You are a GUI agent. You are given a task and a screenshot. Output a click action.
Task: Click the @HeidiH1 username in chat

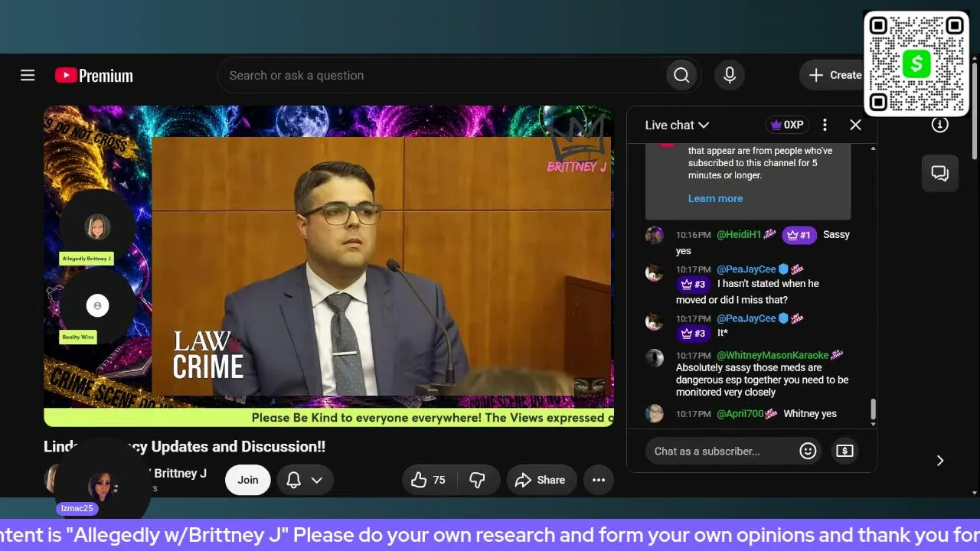(x=738, y=235)
